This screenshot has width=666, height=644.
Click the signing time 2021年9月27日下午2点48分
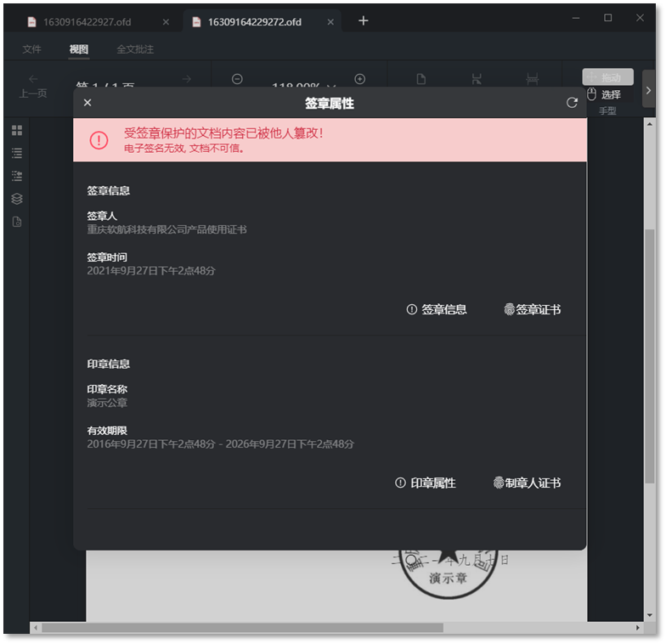point(151,270)
